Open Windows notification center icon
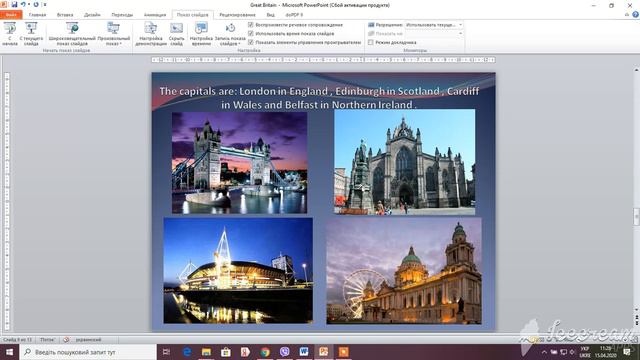The image size is (640, 360). click(x=627, y=352)
